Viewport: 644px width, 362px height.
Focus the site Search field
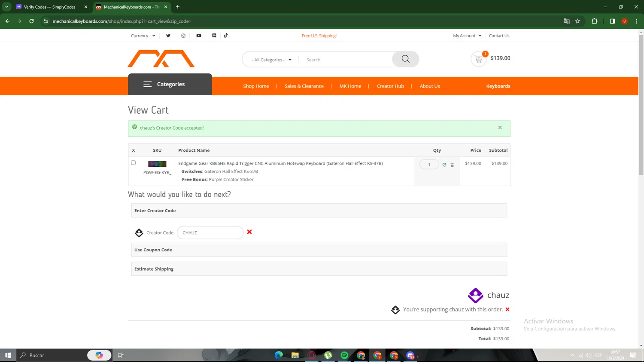(x=346, y=60)
